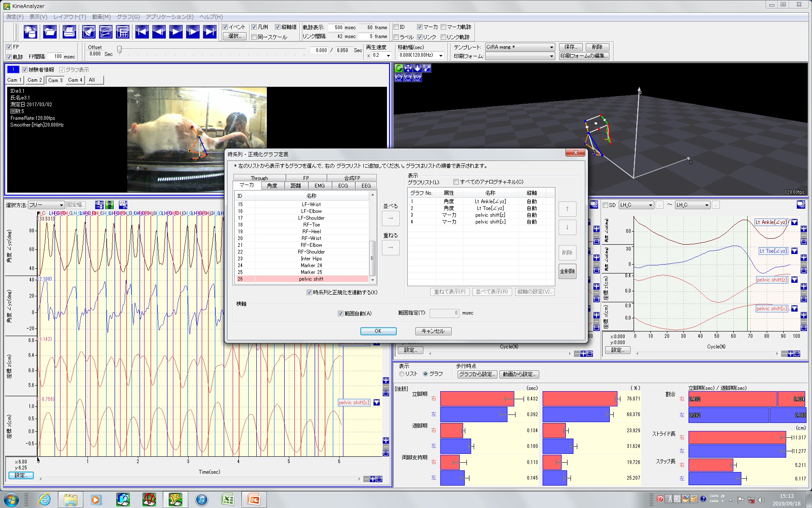812x508 pixels.
Task: Jump to first frame button
Action: [x=142, y=32]
